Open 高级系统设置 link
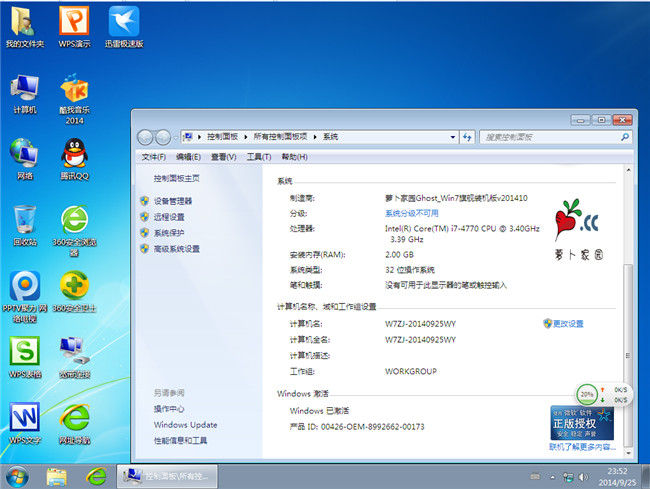The image size is (650, 489). tap(177, 249)
